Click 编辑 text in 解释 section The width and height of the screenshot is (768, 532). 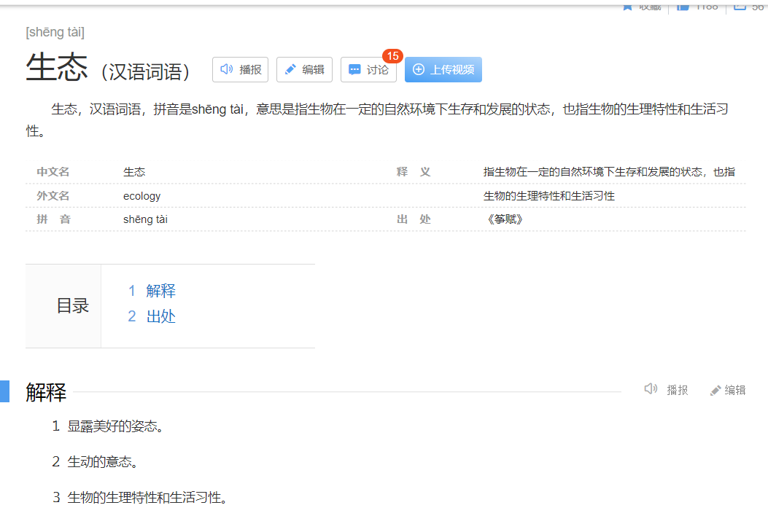[x=735, y=390]
